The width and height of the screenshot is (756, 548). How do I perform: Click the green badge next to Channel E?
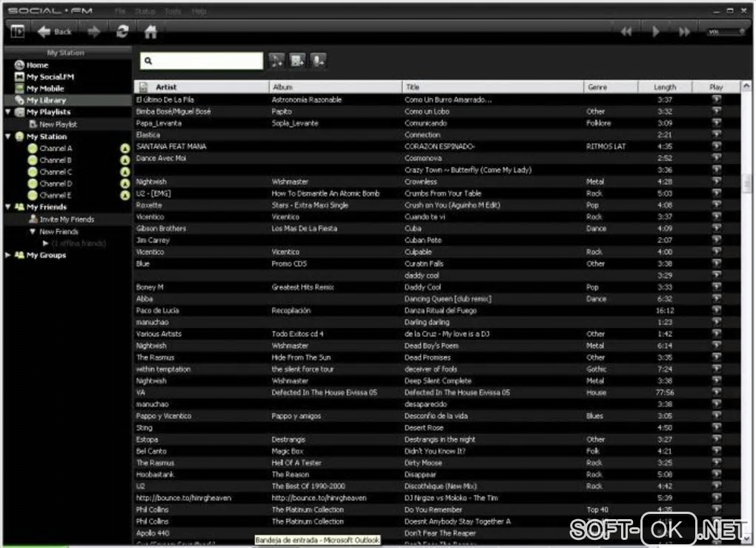125,195
